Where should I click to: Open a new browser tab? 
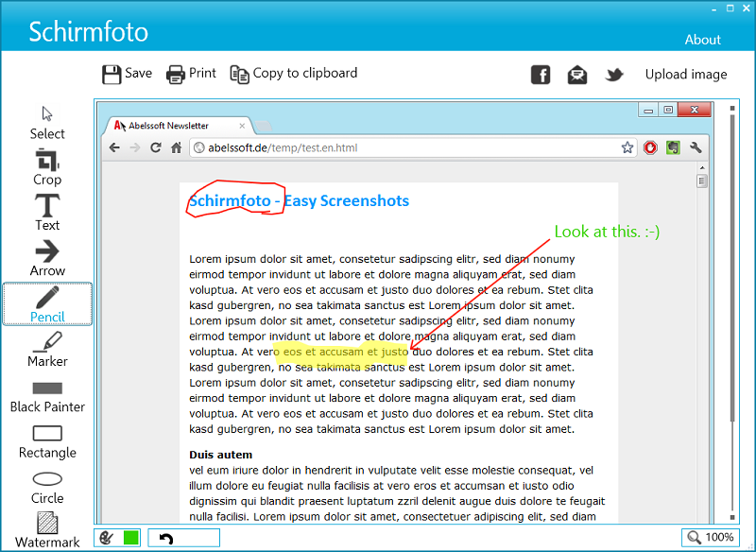pos(264,127)
